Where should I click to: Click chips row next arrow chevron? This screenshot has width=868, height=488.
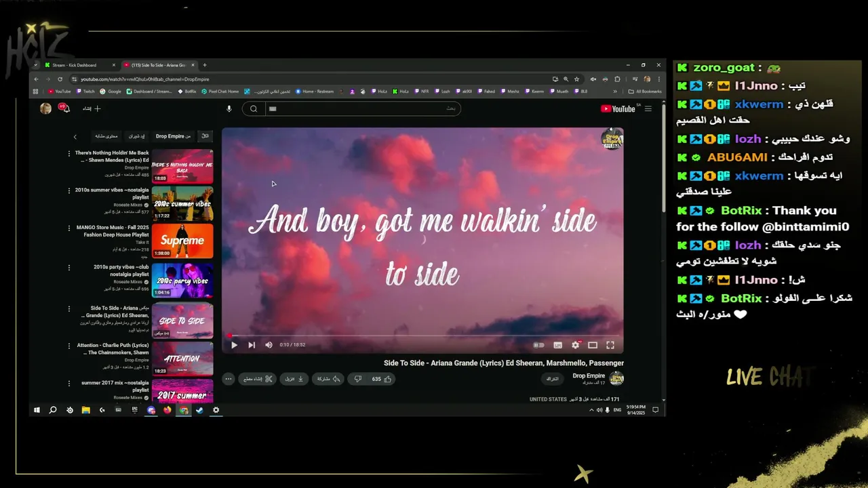[75, 136]
